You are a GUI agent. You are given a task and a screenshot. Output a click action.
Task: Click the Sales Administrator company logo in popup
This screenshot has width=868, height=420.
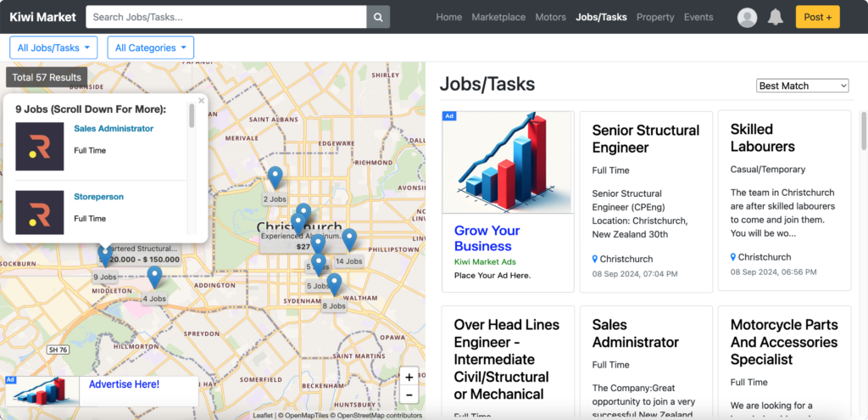click(39, 146)
